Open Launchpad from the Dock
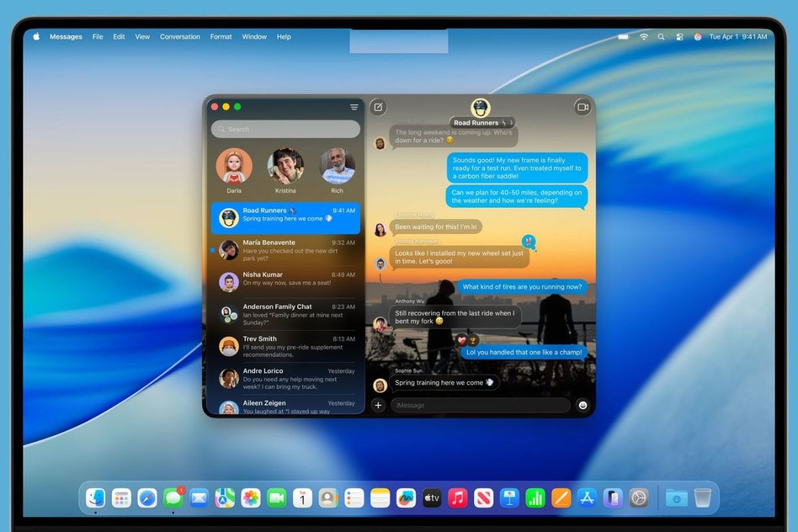The image size is (798, 532). [x=122, y=497]
